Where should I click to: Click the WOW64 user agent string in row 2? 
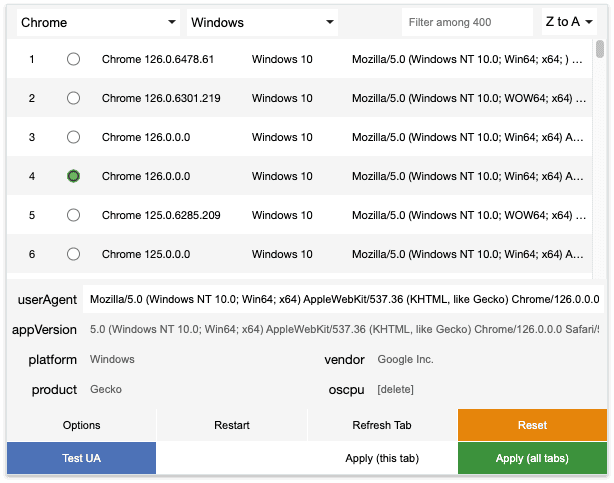pyautogui.click(x=469, y=98)
